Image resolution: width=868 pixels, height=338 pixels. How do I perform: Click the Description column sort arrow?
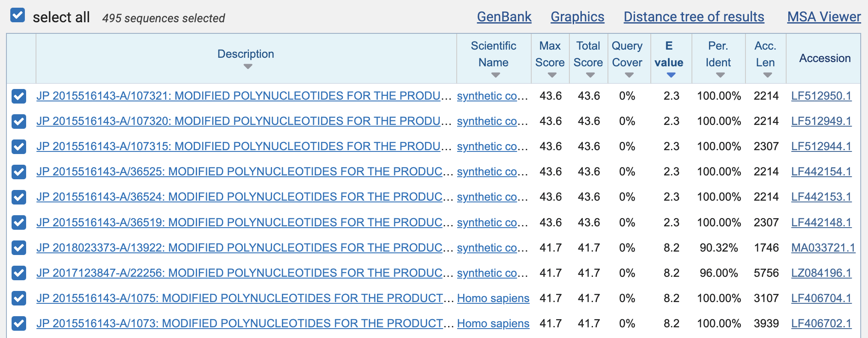248,67
